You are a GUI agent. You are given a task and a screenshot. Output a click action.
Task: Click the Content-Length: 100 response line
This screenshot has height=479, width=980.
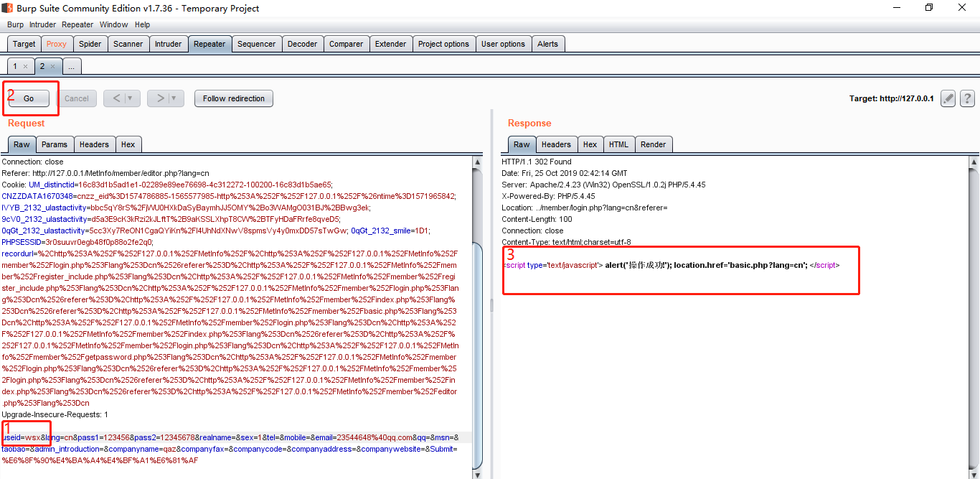click(537, 219)
